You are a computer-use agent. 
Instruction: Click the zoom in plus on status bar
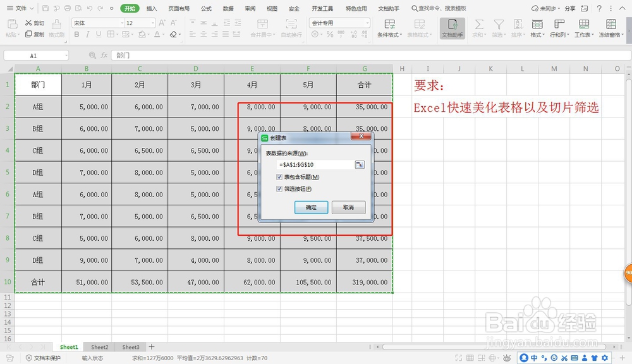[623, 358]
